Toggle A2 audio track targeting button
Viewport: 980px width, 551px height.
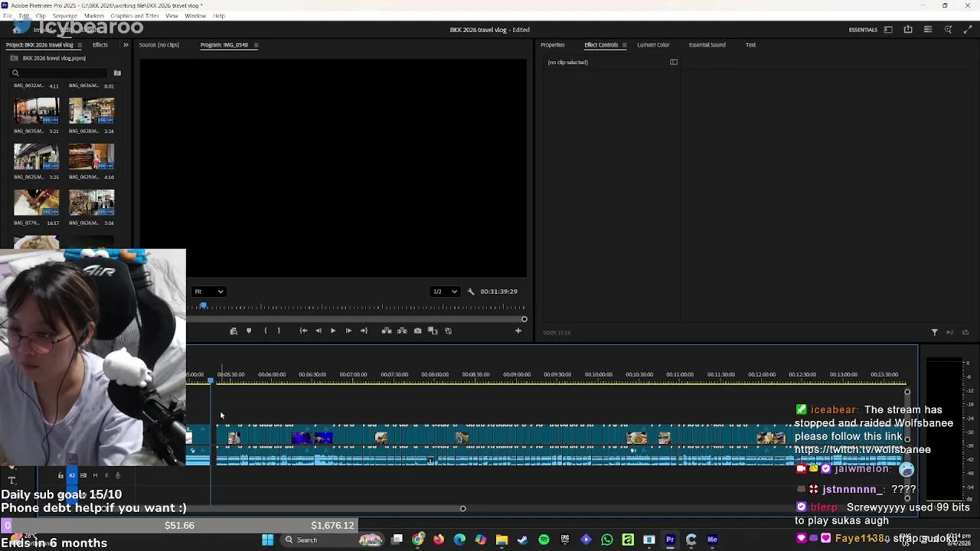(x=72, y=476)
